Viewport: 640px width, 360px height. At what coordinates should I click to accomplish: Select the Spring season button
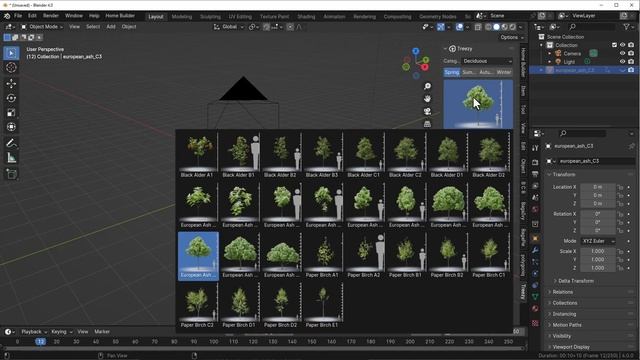(452, 72)
